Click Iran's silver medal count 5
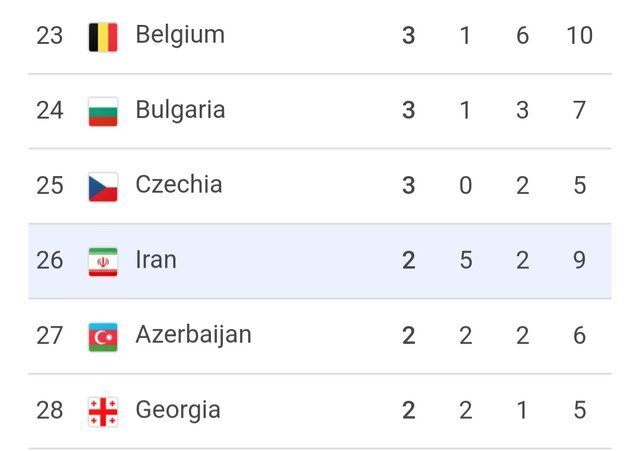 click(465, 261)
